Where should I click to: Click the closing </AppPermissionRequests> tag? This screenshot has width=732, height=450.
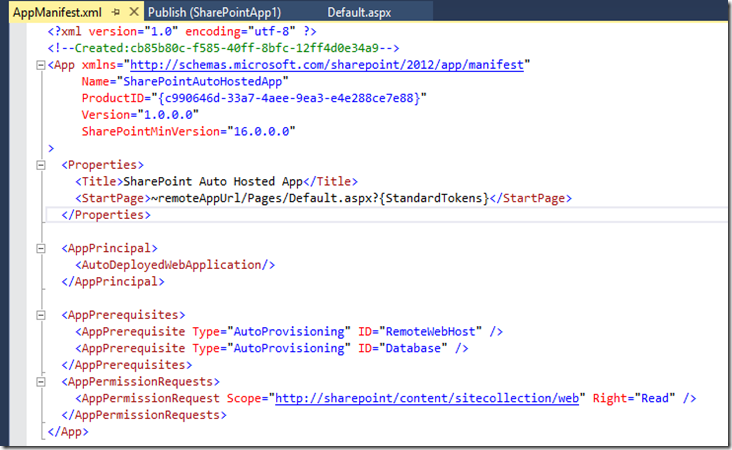pos(144,415)
